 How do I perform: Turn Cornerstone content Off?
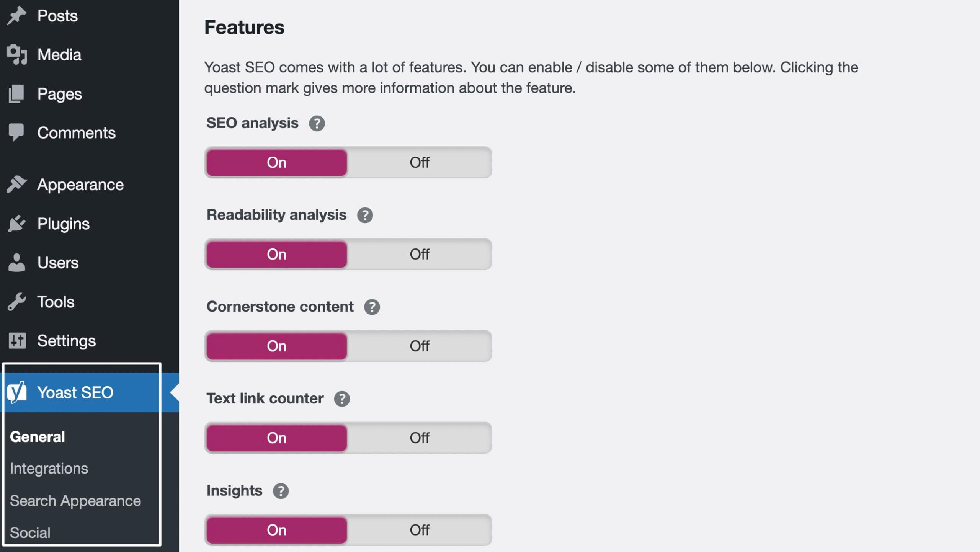coord(420,346)
